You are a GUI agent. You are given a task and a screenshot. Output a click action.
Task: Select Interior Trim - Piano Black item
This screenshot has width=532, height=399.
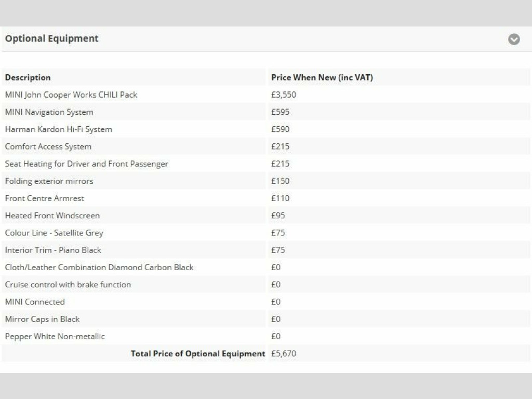pos(53,250)
